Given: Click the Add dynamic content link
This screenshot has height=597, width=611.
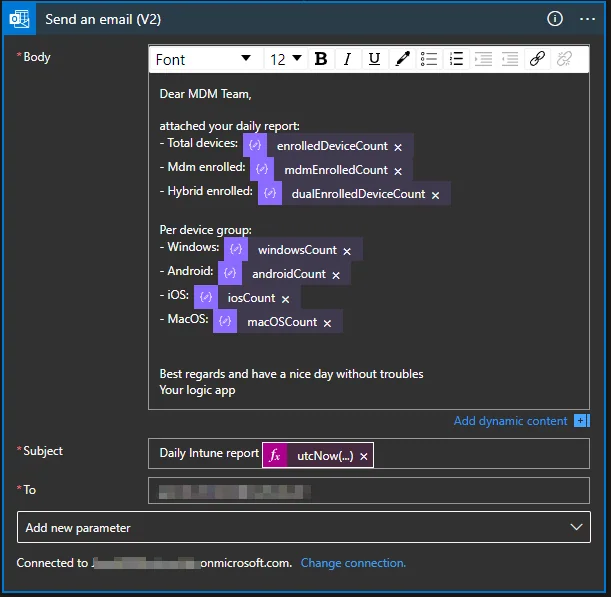Looking at the screenshot, I should (510, 421).
